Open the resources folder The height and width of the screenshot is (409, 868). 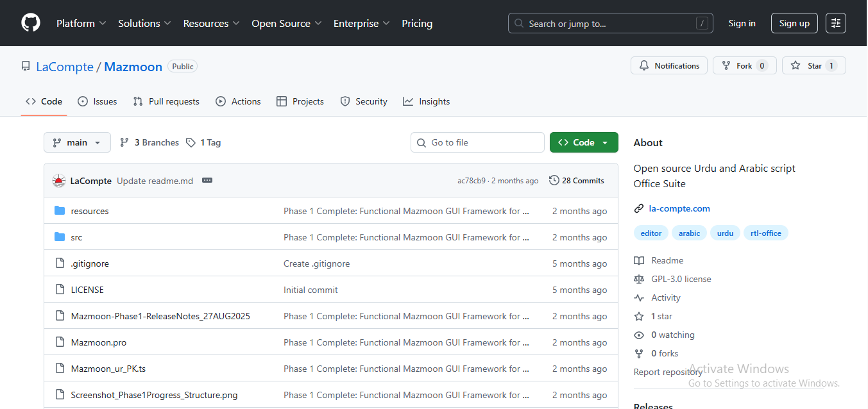pos(90,211)
